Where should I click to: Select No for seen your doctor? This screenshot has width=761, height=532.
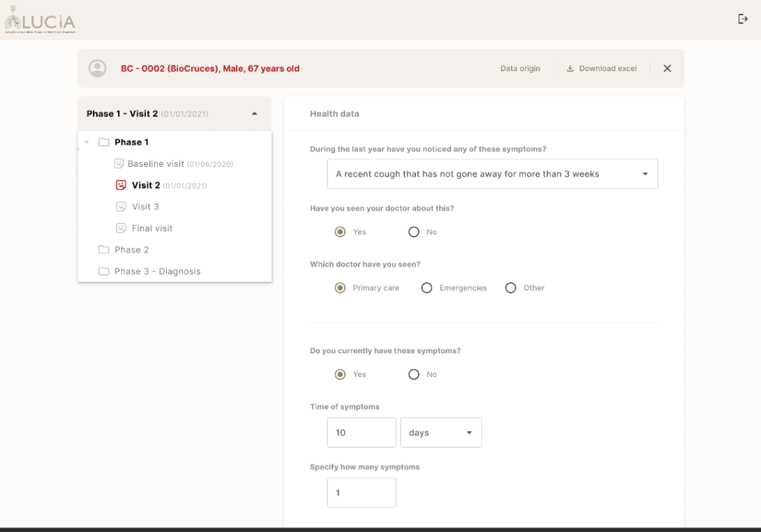(x=413, y=232)
